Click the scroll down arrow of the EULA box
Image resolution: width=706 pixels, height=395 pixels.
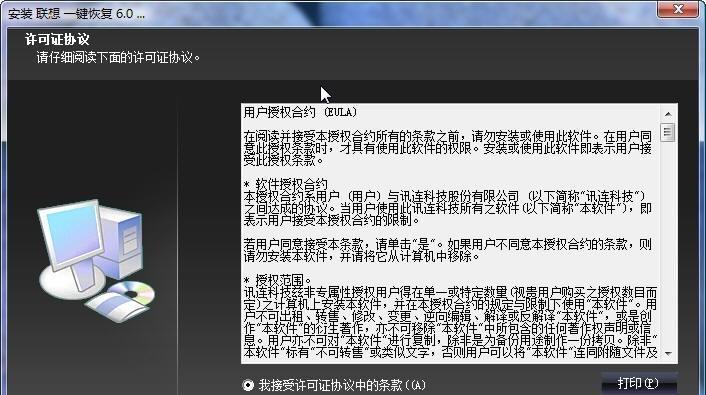[668, 354]
